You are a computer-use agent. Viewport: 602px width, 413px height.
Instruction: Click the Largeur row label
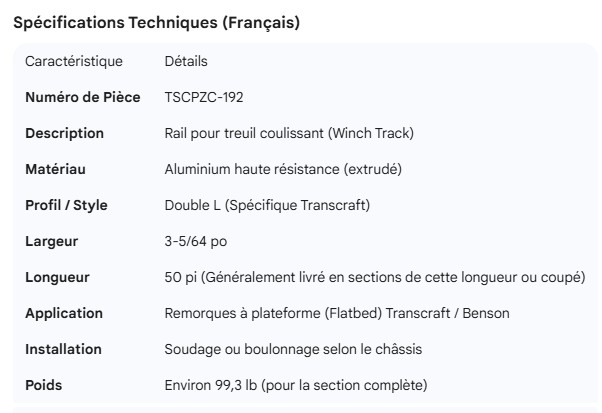[x=52, y=242]
